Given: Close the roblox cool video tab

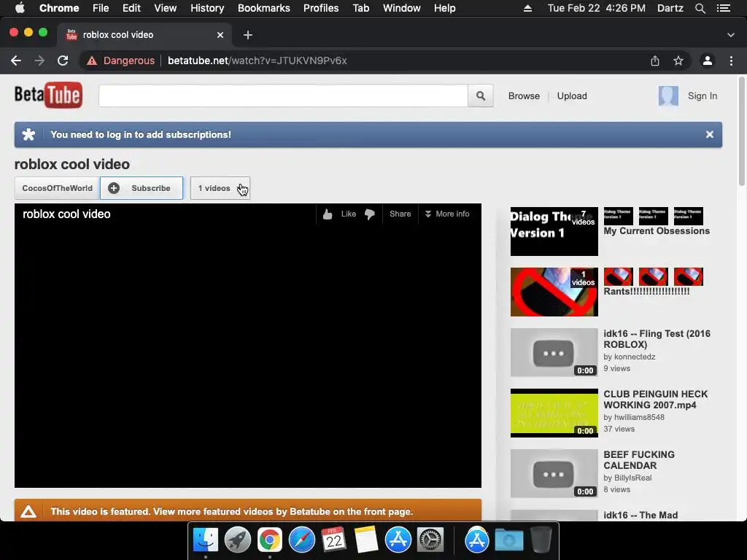Looking at the screenshot, I should click(x=220, y=35).
